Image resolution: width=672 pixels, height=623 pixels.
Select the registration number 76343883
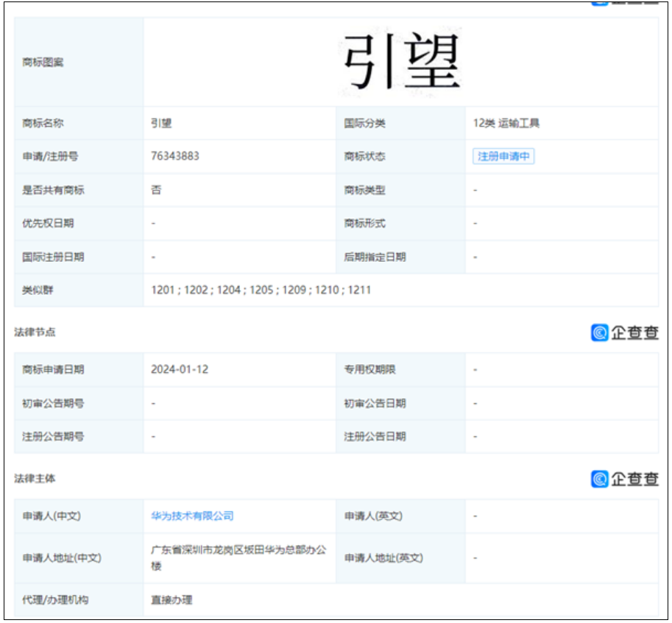175,156
